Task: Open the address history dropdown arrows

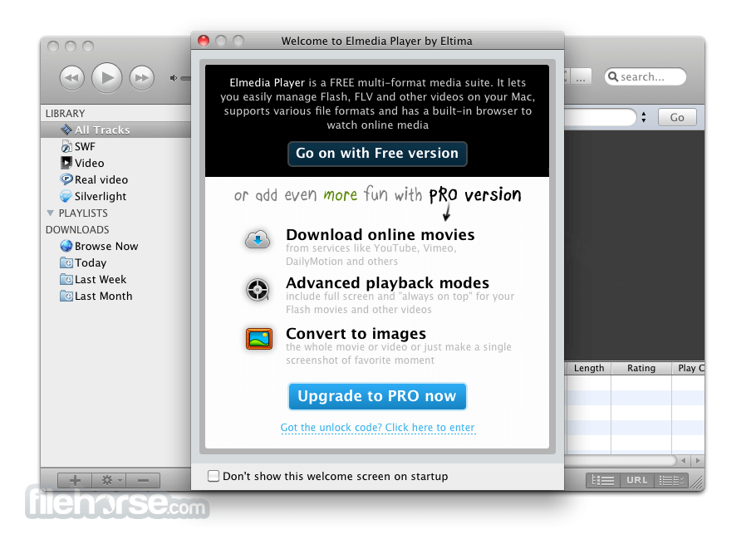Action: 644,117
